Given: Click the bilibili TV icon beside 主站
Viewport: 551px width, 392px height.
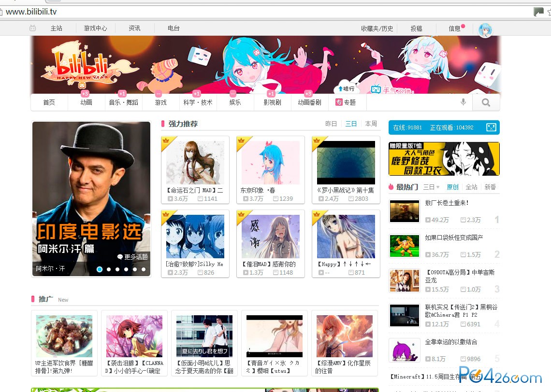Looking at the screenshot, I should (33, 28).
